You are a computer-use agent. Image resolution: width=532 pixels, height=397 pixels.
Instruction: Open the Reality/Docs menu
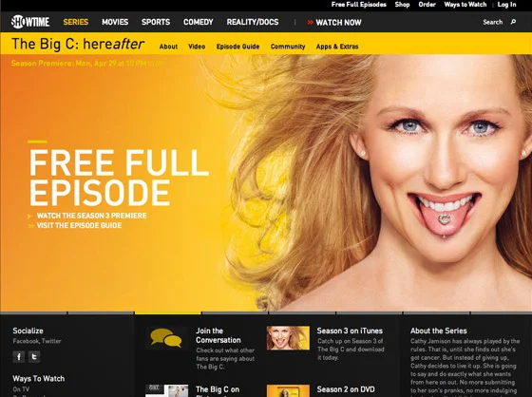253,22
